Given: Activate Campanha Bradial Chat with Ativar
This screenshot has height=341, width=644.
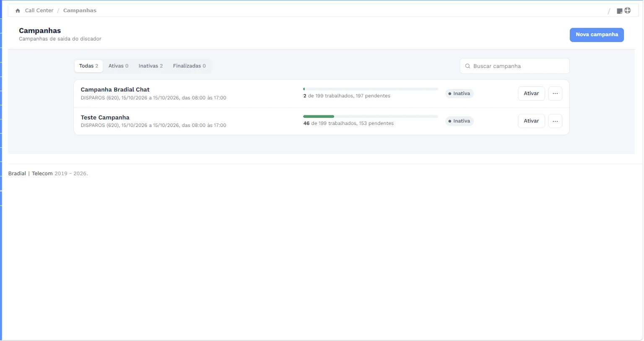Looking at the screenshot, I should 531,94.
